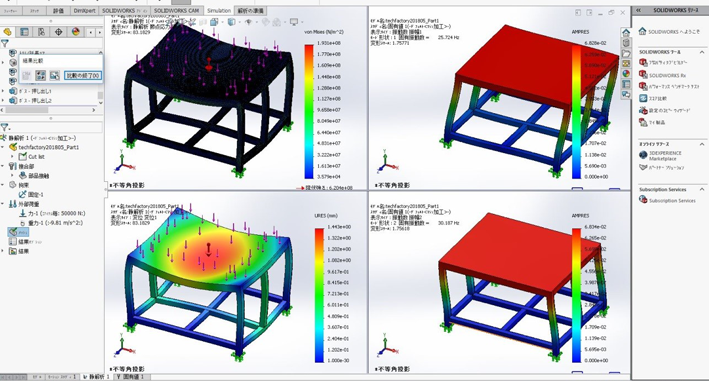Viewport: 709px width, 381px height.
Task: Open the File Explorer folder task pane tab
Action: pos(626,53)
